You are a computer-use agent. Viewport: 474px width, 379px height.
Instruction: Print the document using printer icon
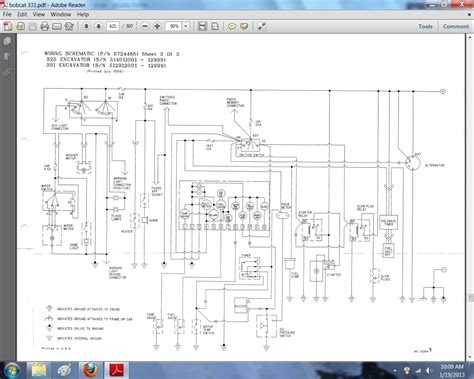45,26
